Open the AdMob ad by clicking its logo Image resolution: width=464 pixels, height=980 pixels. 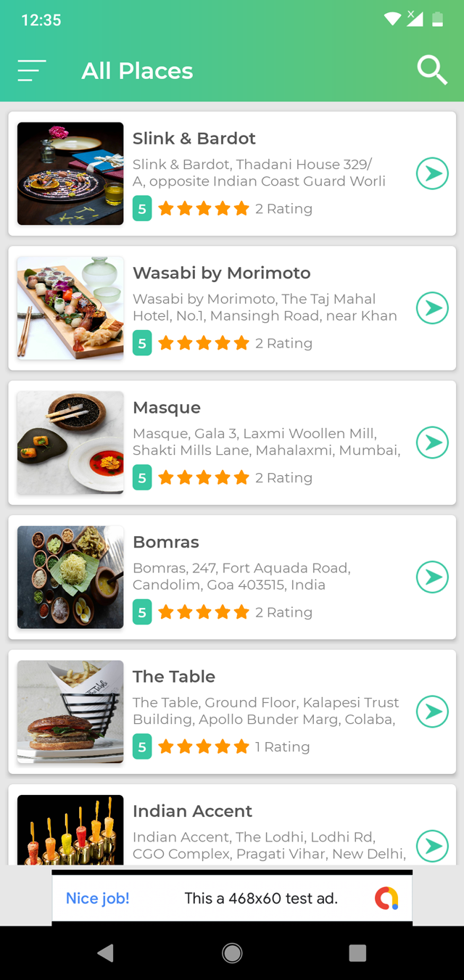pos(386,897)
